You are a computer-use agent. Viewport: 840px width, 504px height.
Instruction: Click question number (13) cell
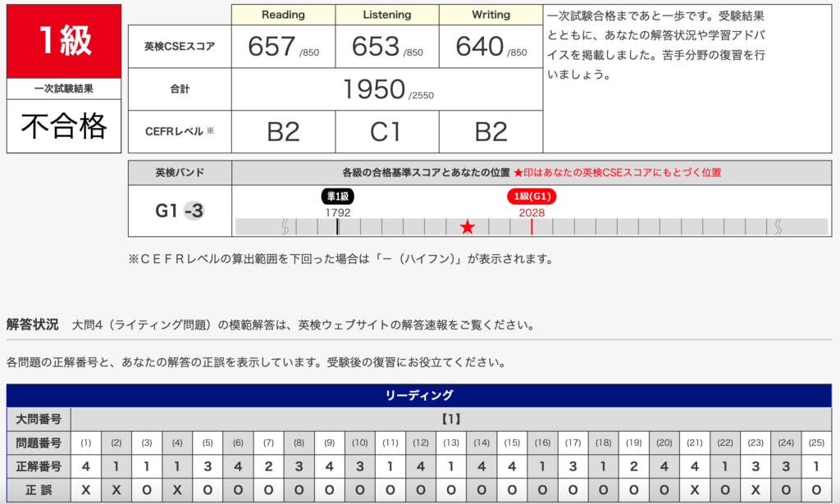coord(451,443)
